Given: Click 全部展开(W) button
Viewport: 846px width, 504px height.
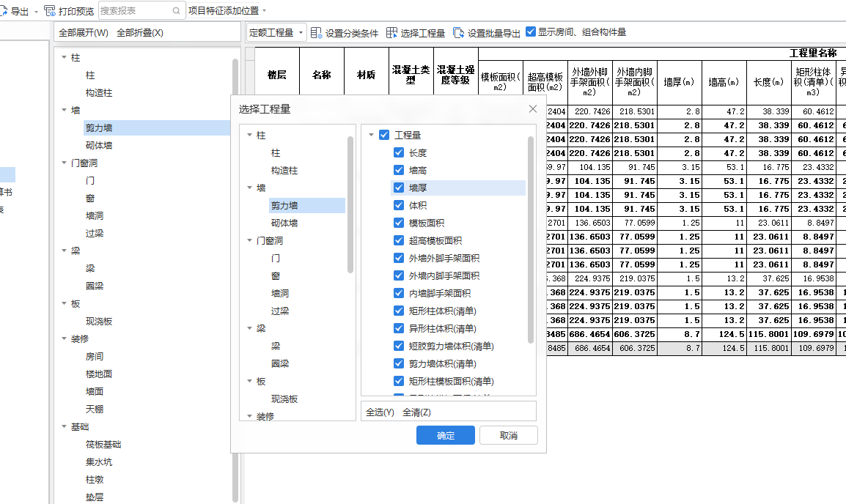Looking at the screenshot, I should [84, 33].
